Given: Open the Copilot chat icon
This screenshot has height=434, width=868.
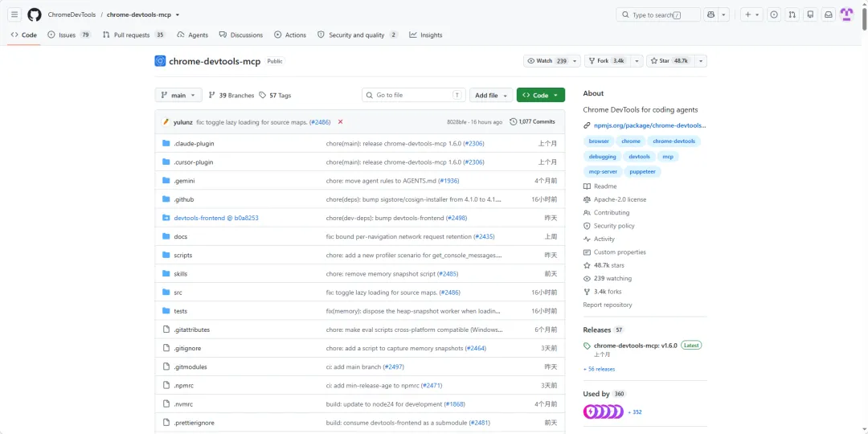Looking at the screenshot, I should pyautogui.click(x=710, y=14).
